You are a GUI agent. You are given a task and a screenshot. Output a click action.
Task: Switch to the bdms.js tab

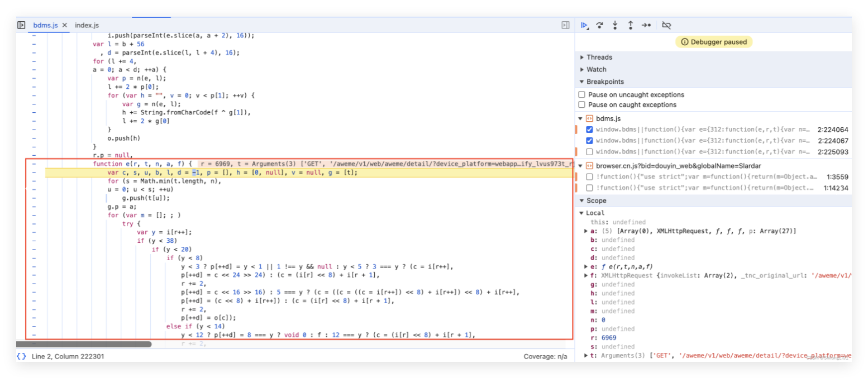coord(45,25)
